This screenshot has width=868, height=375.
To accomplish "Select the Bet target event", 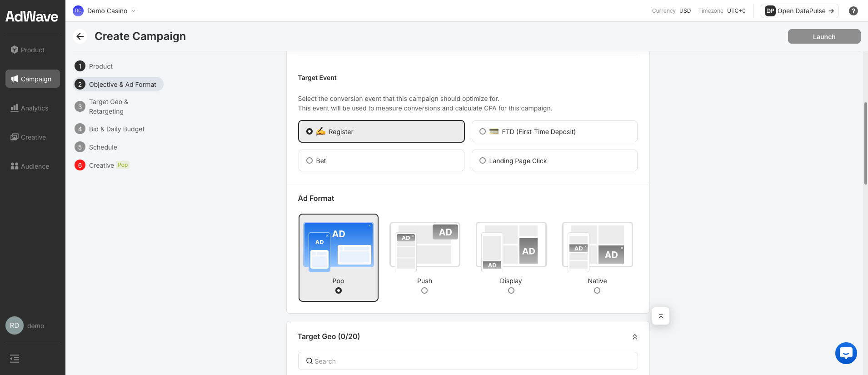I will (381, 160).
